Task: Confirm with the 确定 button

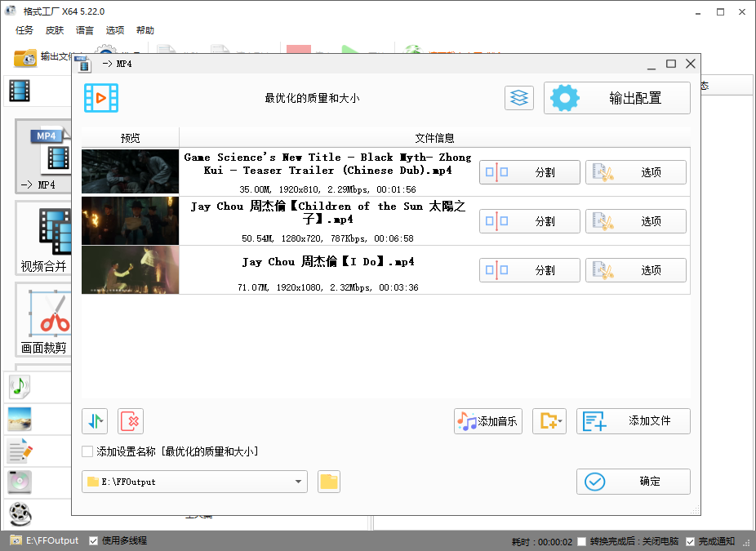Action: click(x=633, y=482)
